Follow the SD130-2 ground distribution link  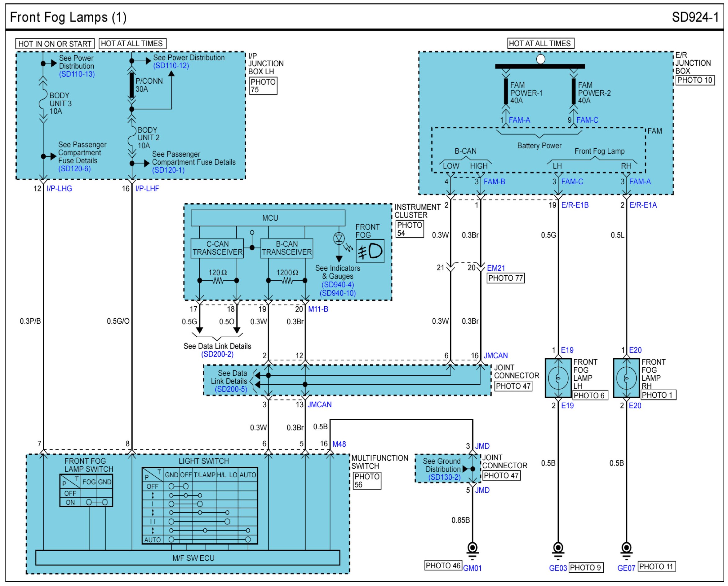[444, 477]
